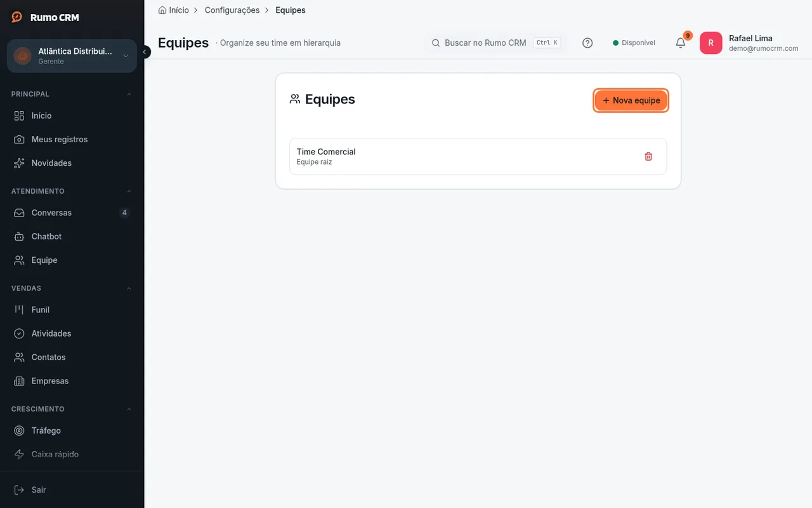Open notifications bell icon
The height and width of the screenshot is (508, 812).
(x=681, y=43)
